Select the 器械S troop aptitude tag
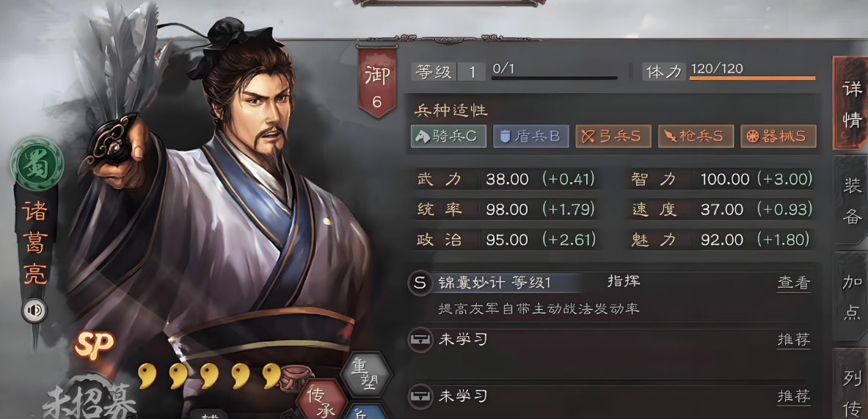 point(778,136)
